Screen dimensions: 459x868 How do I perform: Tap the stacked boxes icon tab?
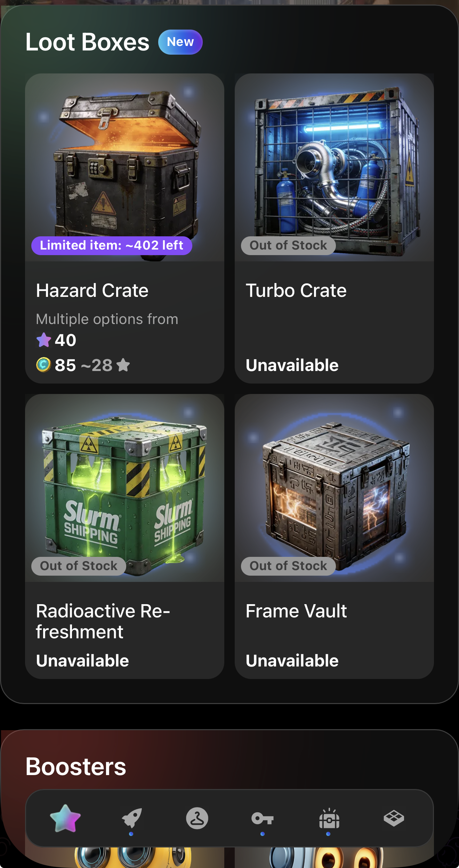pyautogui.click(x=394, y=818)
